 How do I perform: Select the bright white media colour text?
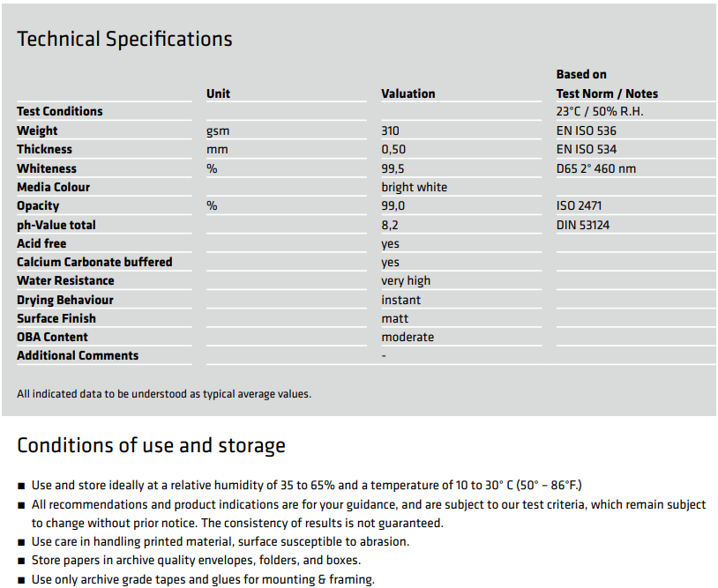point(415,187)
